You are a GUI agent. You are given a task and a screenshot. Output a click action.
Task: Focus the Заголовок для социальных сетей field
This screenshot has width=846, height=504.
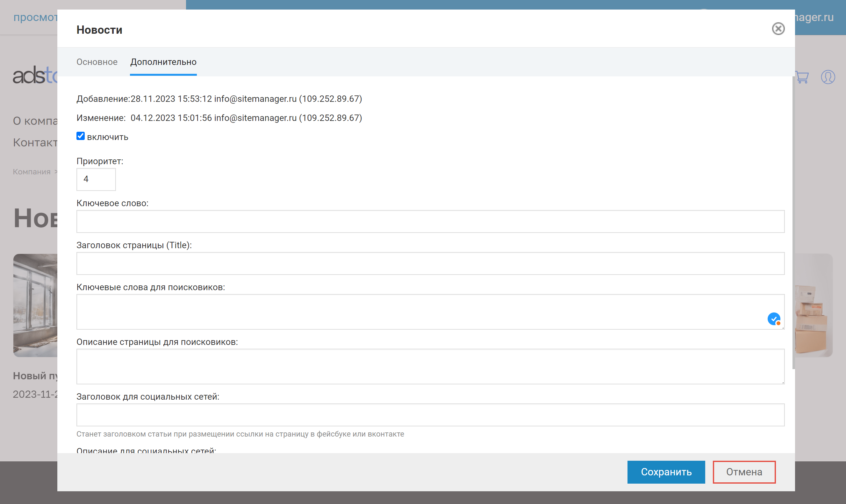430,415
